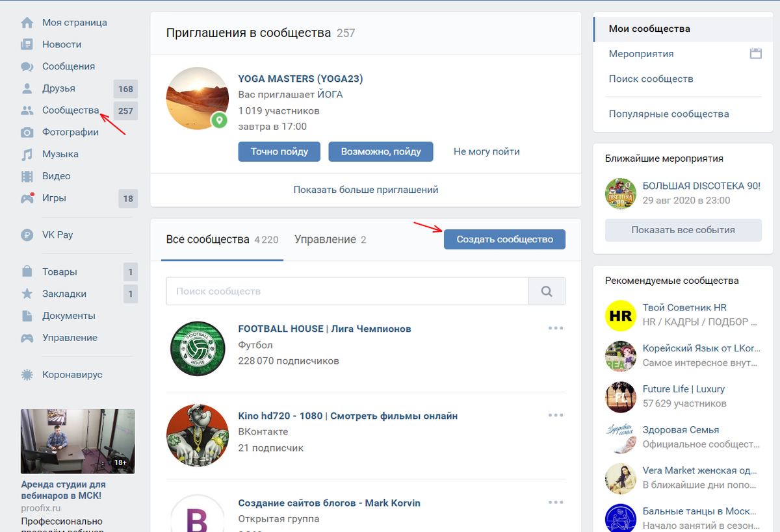Click Моя страница label
780x532 pixels.
click(x=75, y=23)
